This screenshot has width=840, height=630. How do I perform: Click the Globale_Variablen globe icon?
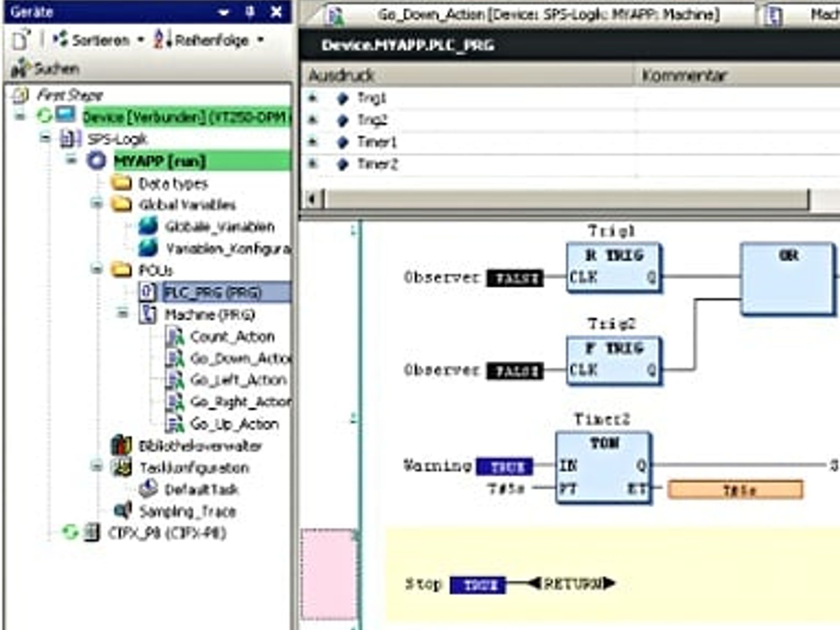click(x=148, y=226)
